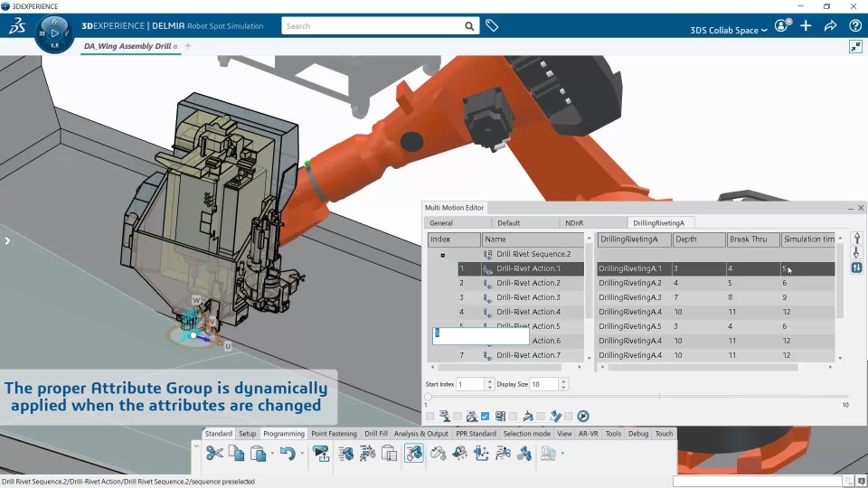The height and width of the screenshot is (488, 868).
Task: Click the swap sort icon in editor
Action: pyautogui.click(x=856, y=267)
